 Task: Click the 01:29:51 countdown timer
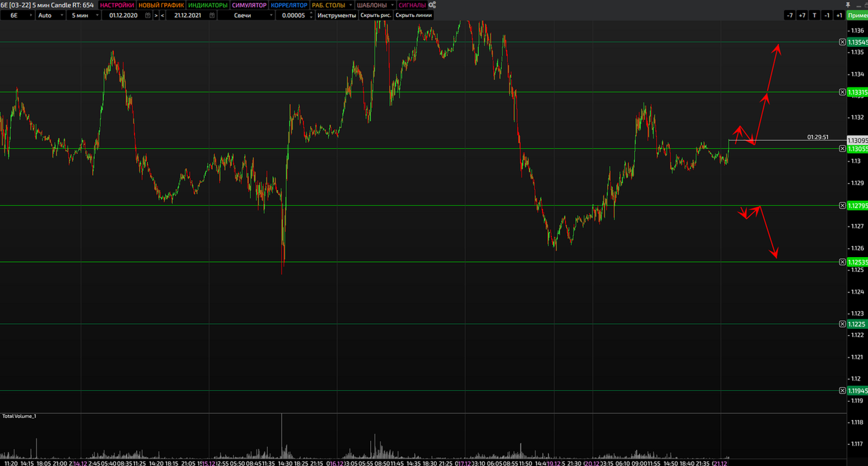tap(818, 137)
